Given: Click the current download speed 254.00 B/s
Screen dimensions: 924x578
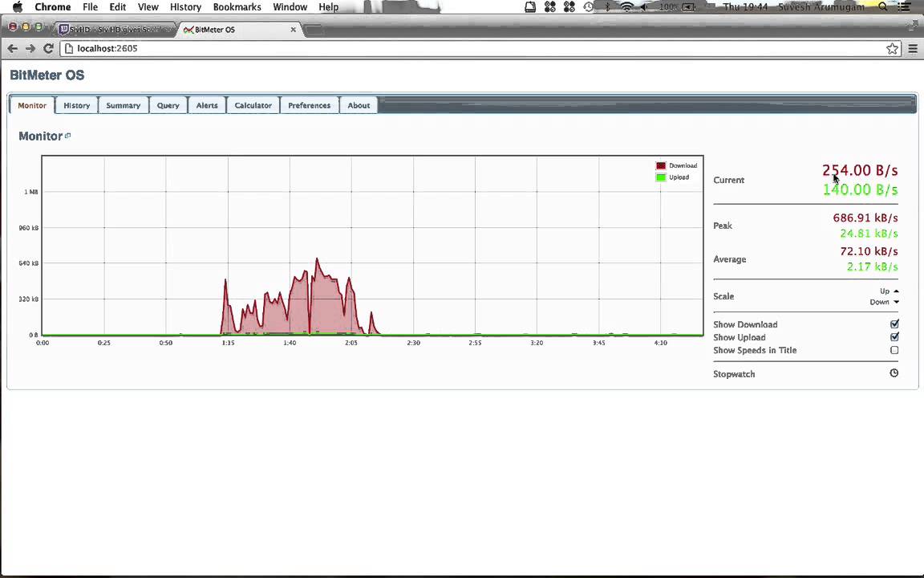Looking at the screenshot, I should 860,170.
